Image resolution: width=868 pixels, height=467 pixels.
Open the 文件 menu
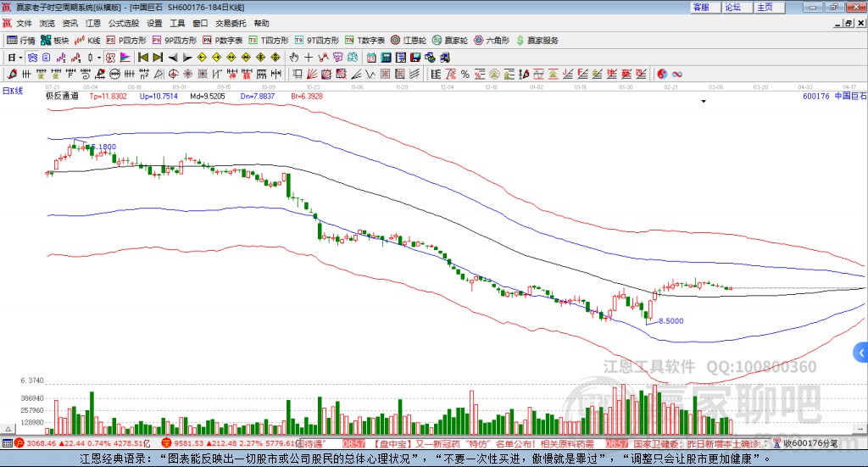tap(25, 23)
